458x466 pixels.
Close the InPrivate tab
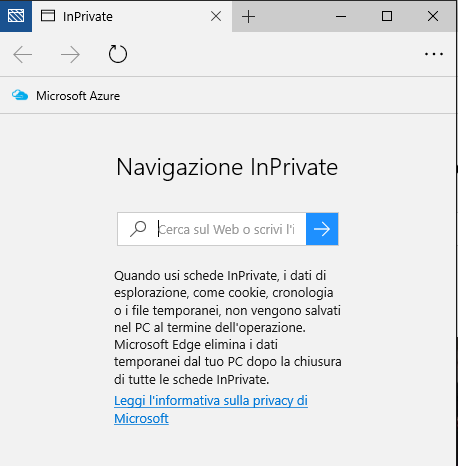tap(216, 16)
